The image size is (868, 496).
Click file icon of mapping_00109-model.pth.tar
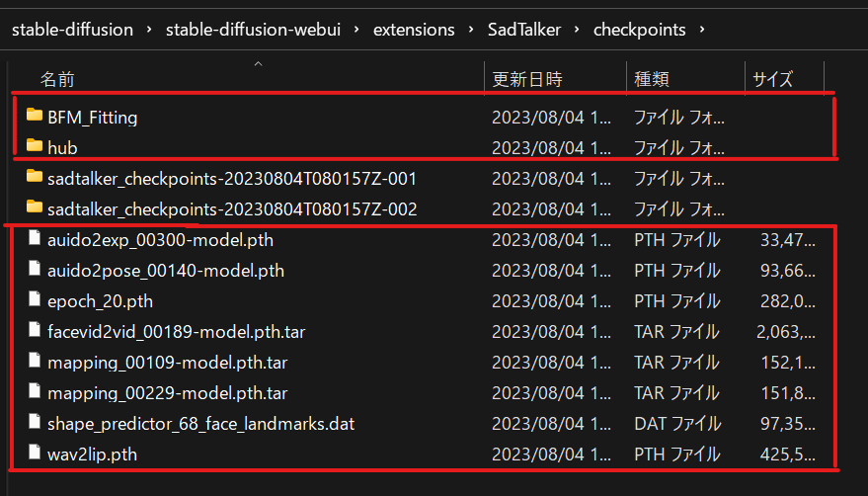[x=35, y=361]
